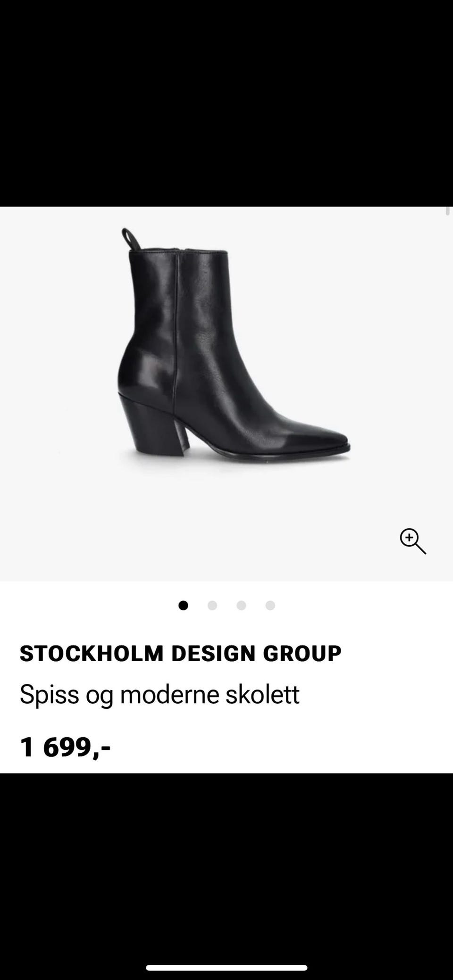The width and height of the screenshot is (453, 980).
Task: Go to the third carousel dot
Action: 241,605
